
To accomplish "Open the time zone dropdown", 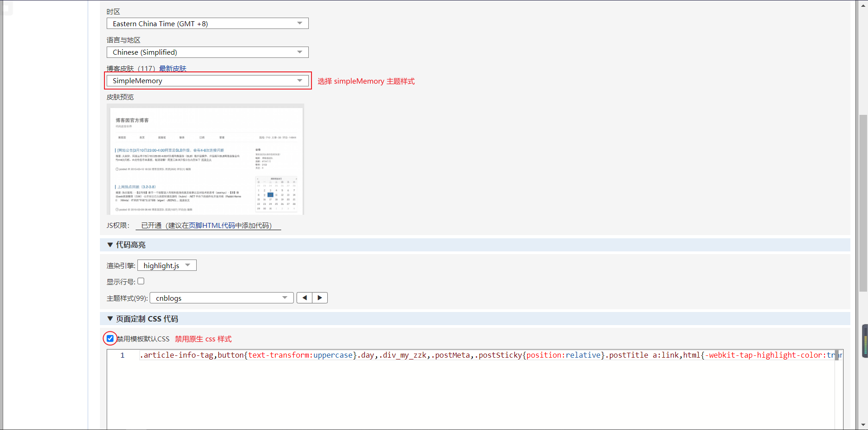I will [x=208, y=24].
